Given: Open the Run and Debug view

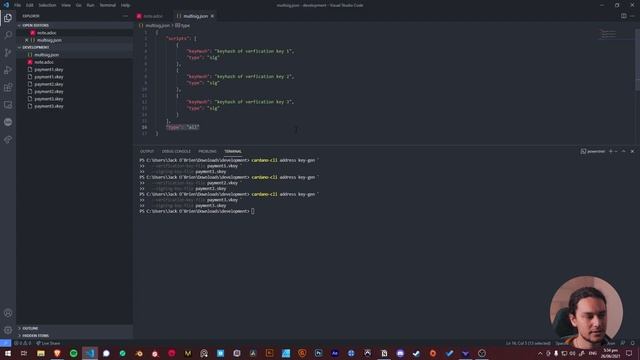Looking at the screenshot, I should pyautogui.click(x=8, y=70).
